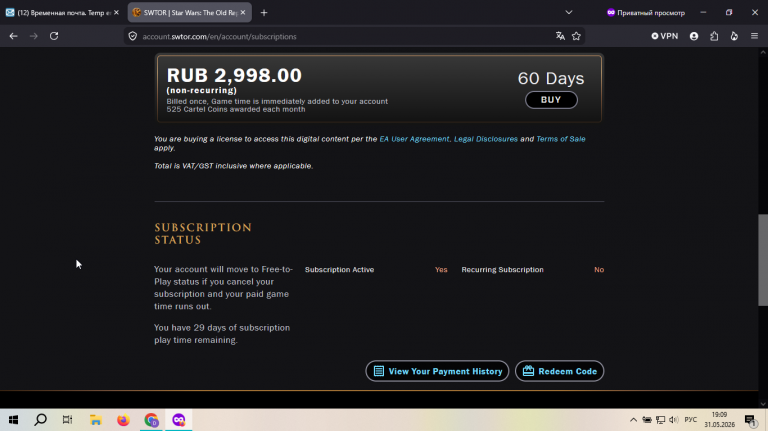Switch the РУС keyboard language
The height and width of the screenshot is (431, 768).
[691, 420]
